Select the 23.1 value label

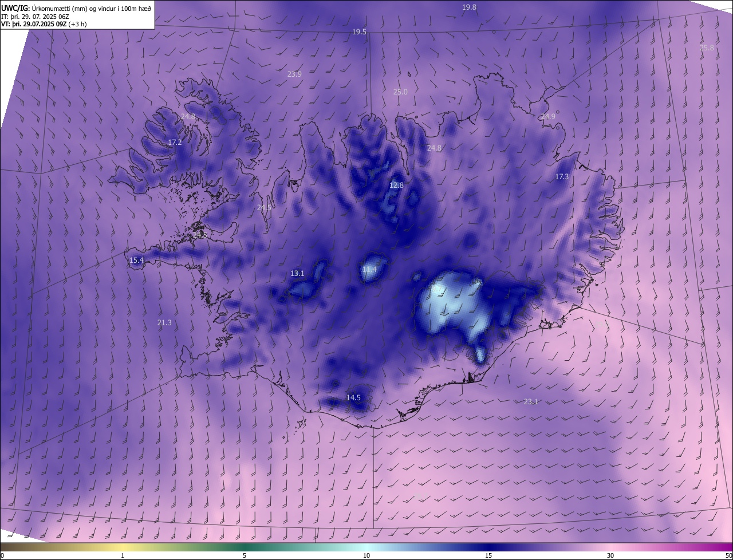click(531, 402)
